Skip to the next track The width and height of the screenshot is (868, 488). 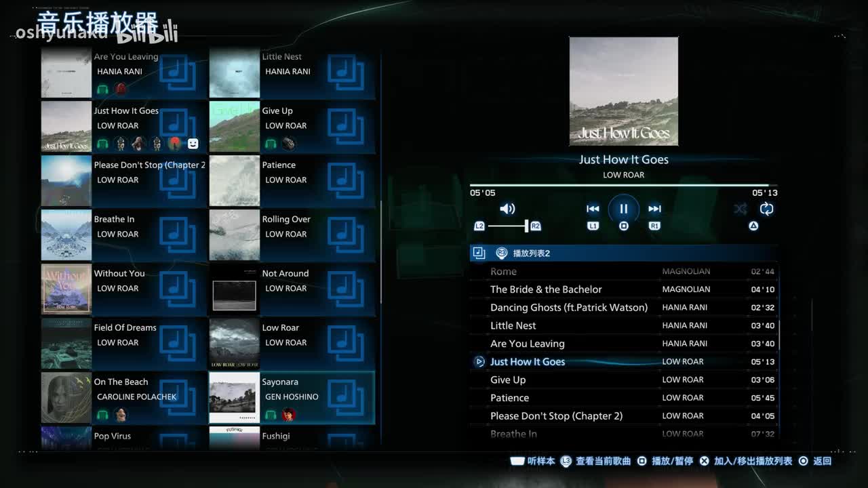654,209
